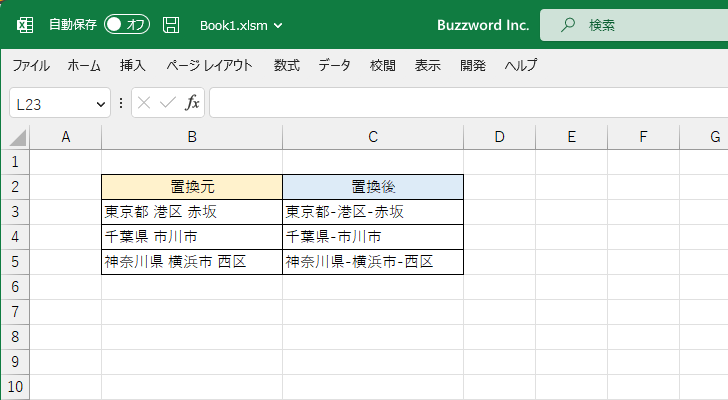Image resolution: width=728 pixels, height=400 pixels.
Task: Select row 1 header
Action: pos(15,162)
